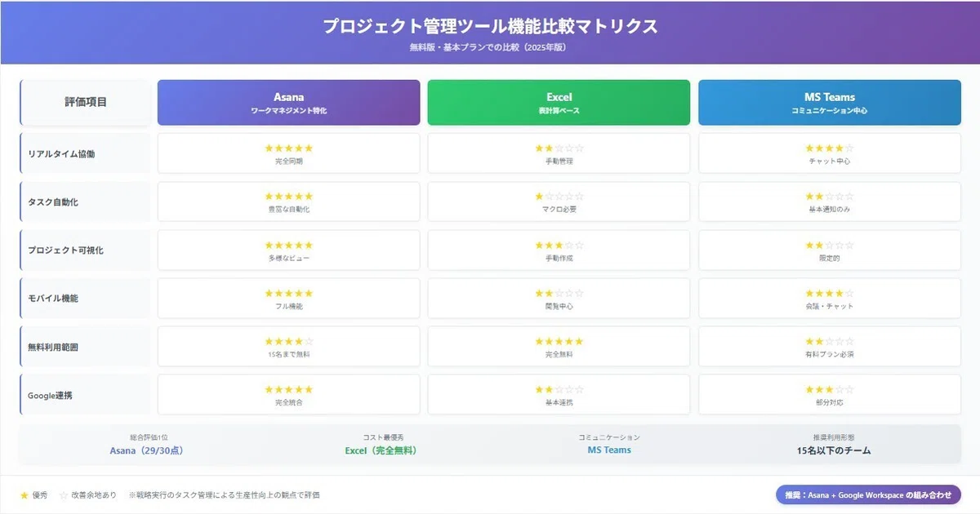Click Asana's リアルタイム協働 rating cell
Viewport: 980px width, 514px height.
289,153
